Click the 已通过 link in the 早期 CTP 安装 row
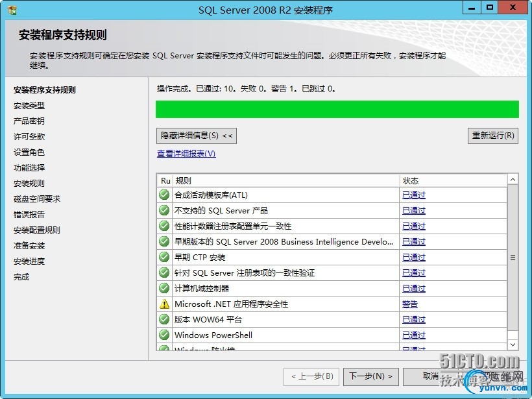 (413, 258)
